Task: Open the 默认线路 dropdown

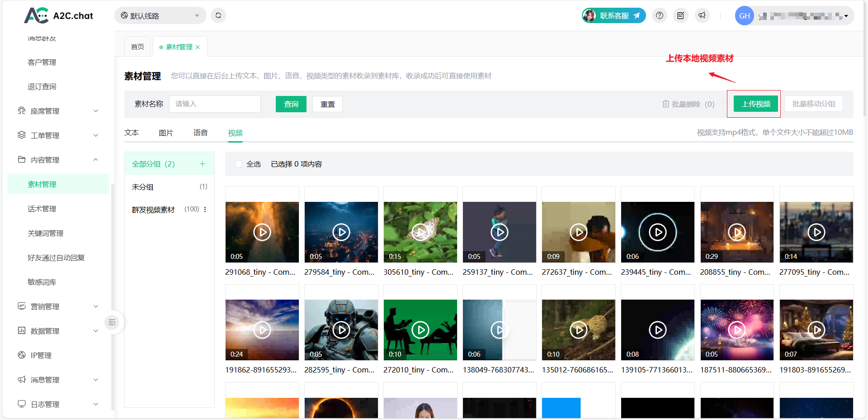Action: (160, 16)
